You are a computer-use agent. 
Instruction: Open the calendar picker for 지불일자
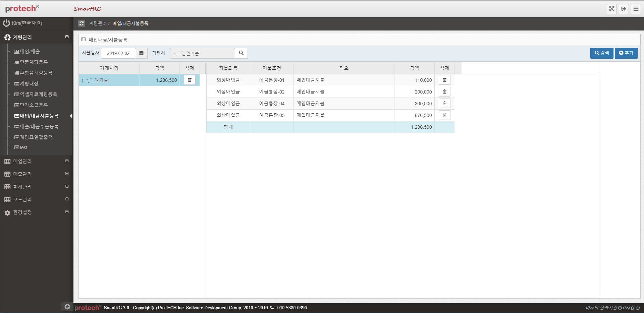coord(142,53)
